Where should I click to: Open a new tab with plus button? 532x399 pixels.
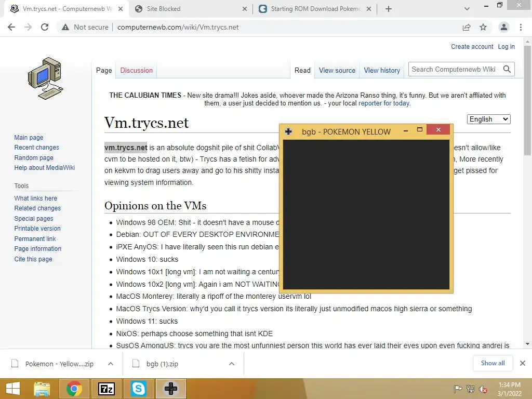click(x=389, y=9)
